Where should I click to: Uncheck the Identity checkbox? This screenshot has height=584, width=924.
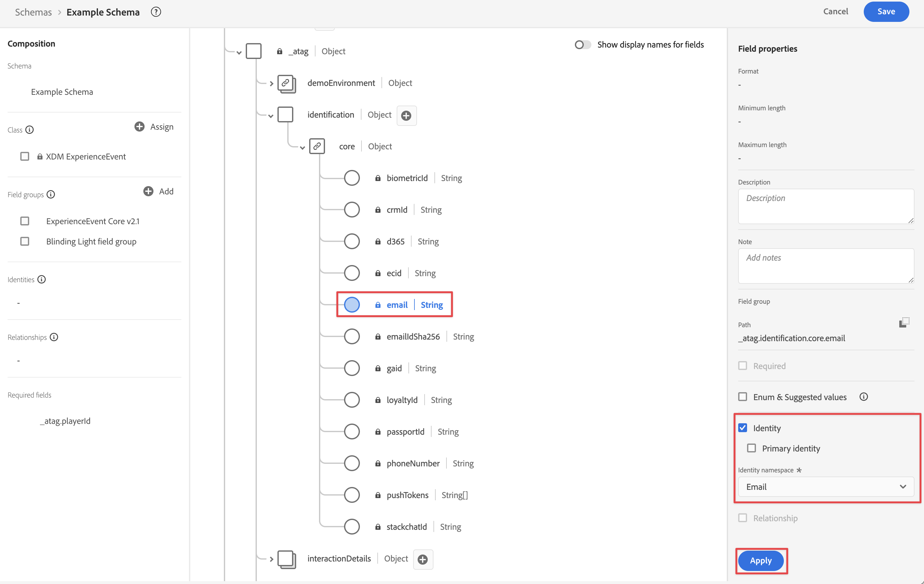pyautogui.click(x=743, y=428)
